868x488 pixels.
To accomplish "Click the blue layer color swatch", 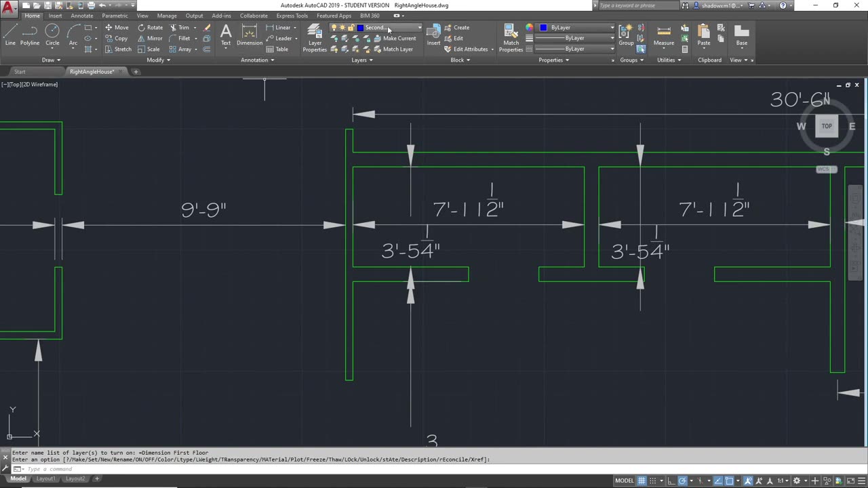I will [360, 28].
